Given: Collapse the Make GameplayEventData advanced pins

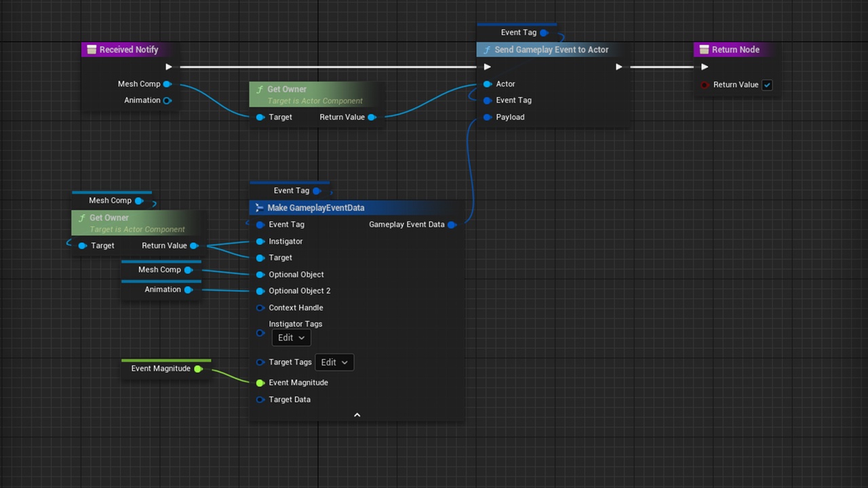Looking at the screenshot, I should click(x=357, y=415).
